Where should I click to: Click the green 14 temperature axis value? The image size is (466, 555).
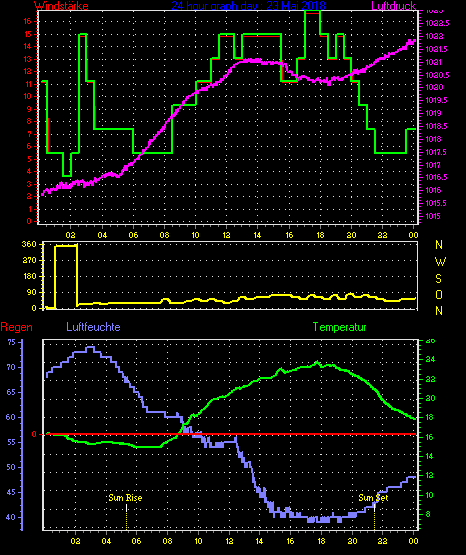pos(430,456)
